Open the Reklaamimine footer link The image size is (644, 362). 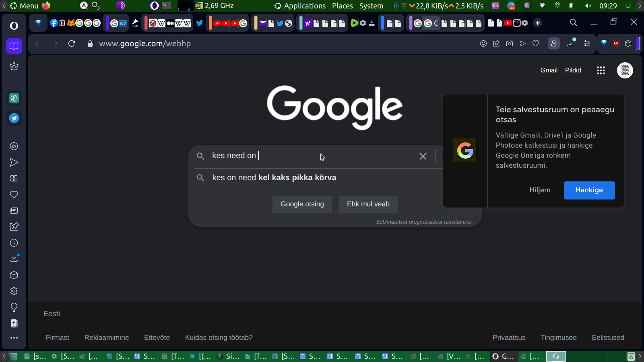pos(107,337)
